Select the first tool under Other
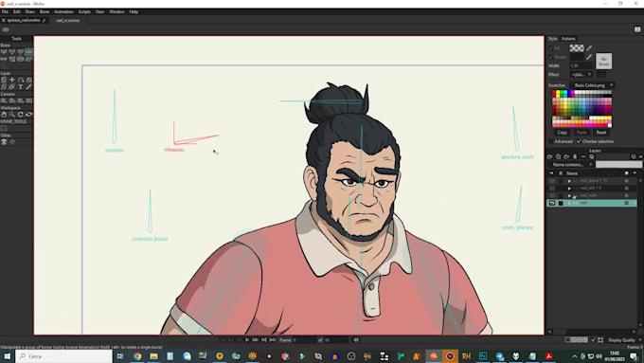Image resolution: width=644 pixels, height=363 pixels. click(4, 142)
